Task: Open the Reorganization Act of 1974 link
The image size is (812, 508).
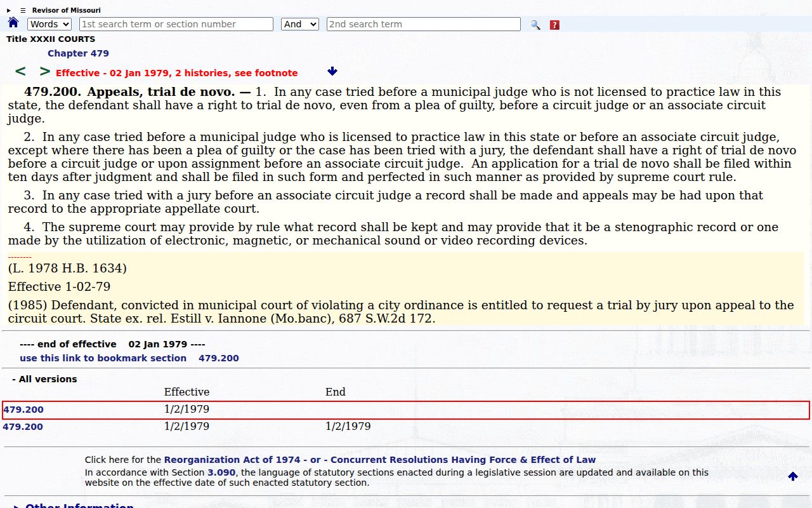Action: (232, 460)
